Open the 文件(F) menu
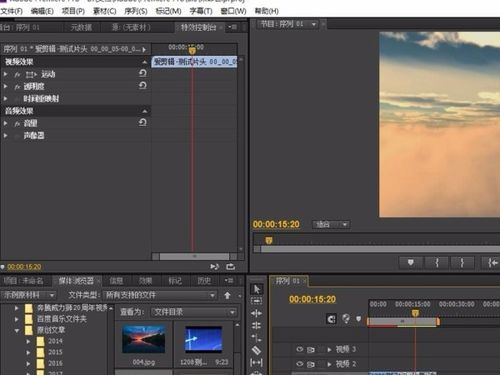Image resolution: width=500 pixels, height=375 pixels. 12,11
